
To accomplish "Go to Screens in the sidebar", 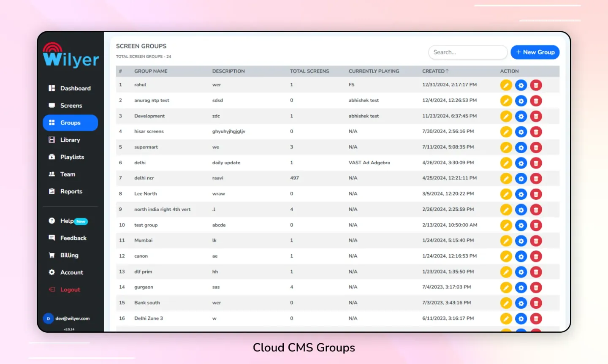I will (x=70, y=106).
